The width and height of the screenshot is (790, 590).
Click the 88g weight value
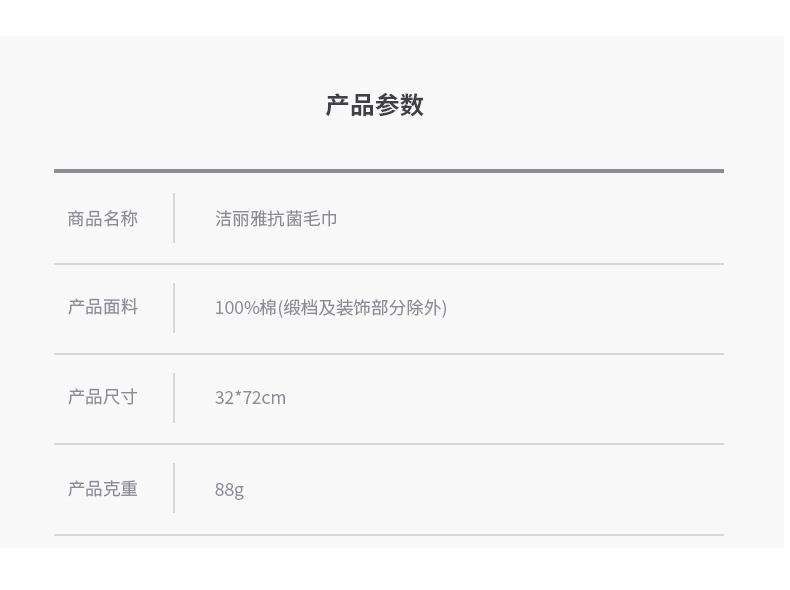[229, 490]
